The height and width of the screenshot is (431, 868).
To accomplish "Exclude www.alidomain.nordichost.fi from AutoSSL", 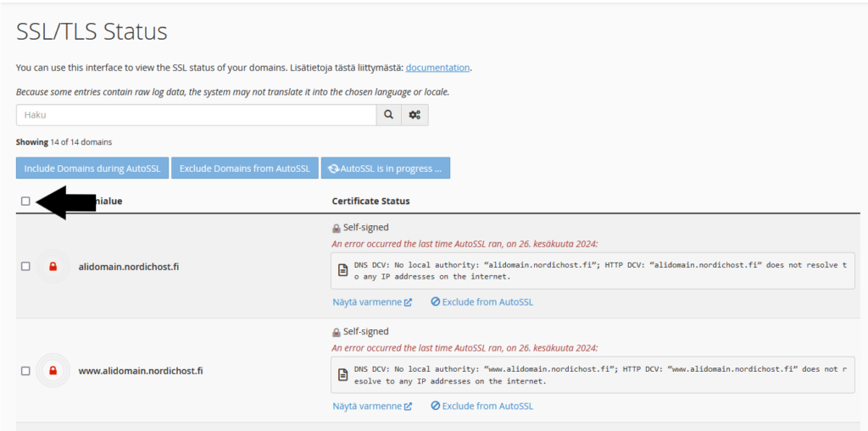I will (x=481, y=406).
